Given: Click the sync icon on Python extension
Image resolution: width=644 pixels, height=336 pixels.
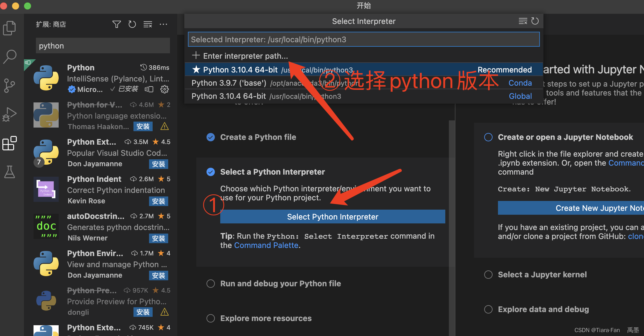Looking at the screenshot, I should (149, 89).
